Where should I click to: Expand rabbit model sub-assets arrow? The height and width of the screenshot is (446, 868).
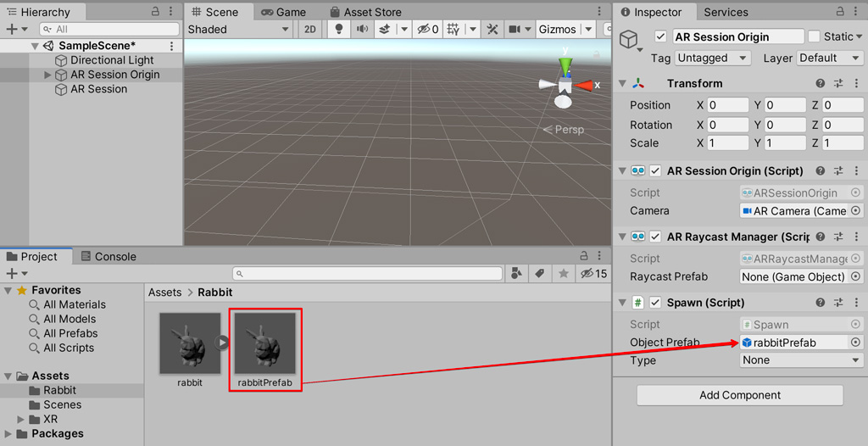tap(222, 343)
